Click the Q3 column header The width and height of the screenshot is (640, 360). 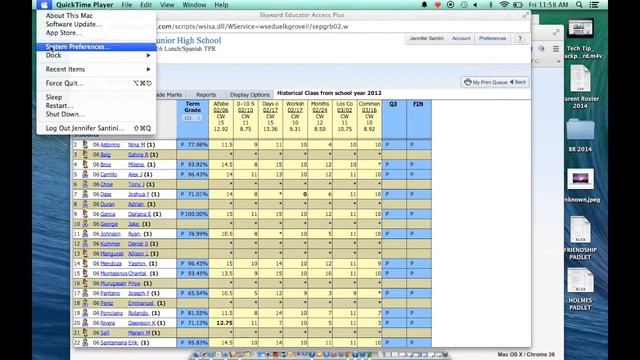coord(393,104)
